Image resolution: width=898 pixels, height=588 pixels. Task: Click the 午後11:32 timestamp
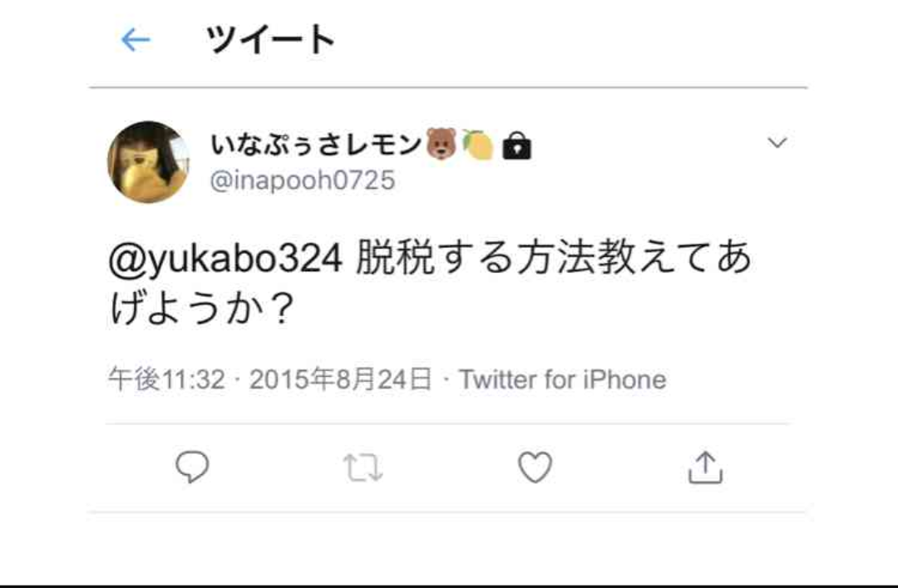pos(166,379)
